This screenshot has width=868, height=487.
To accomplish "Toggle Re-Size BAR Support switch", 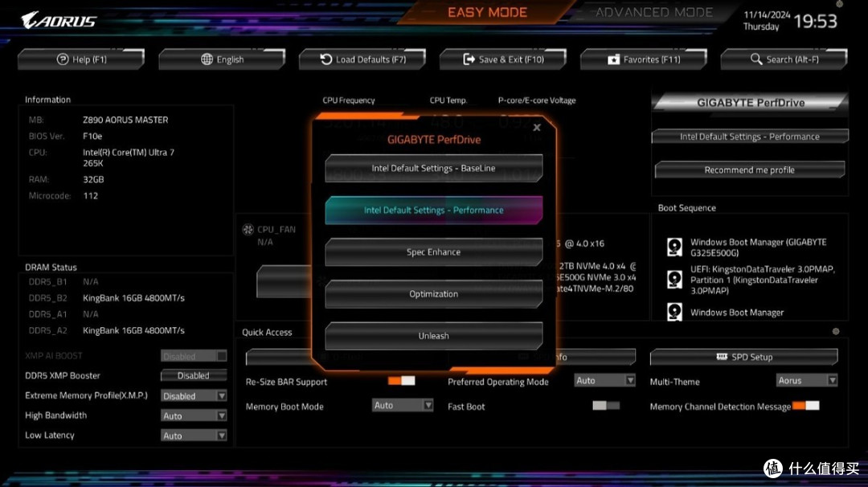I will [401, 381].
